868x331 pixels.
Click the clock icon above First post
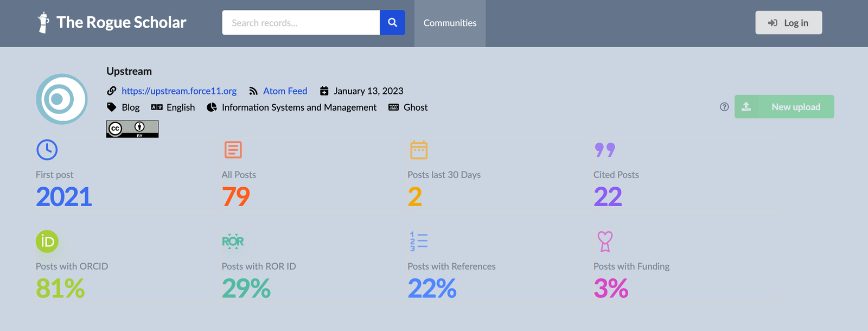pos(47,150)
